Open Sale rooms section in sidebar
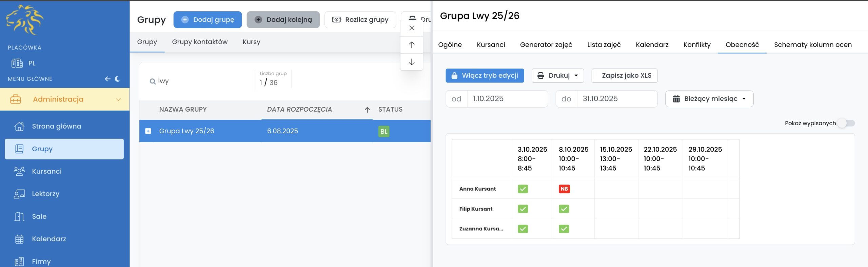Screen dimensions: 868x267 (x=39, y=216)
